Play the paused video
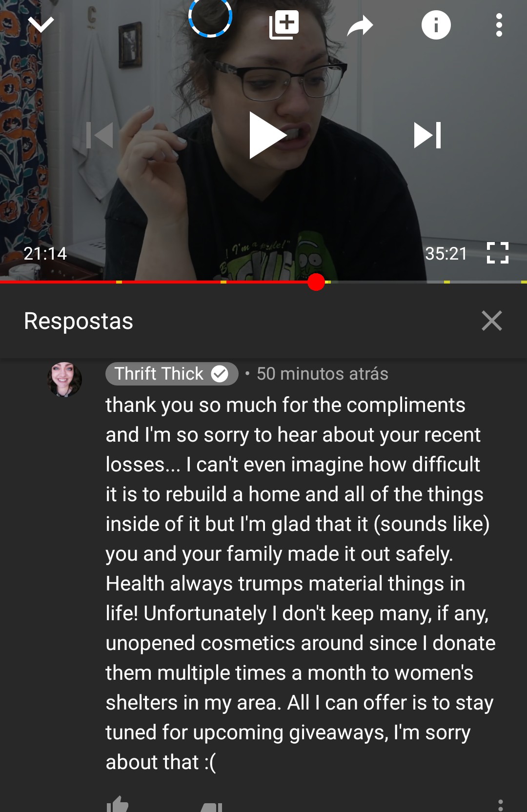This screenshot has height=812, width=527. click(267, 135)
